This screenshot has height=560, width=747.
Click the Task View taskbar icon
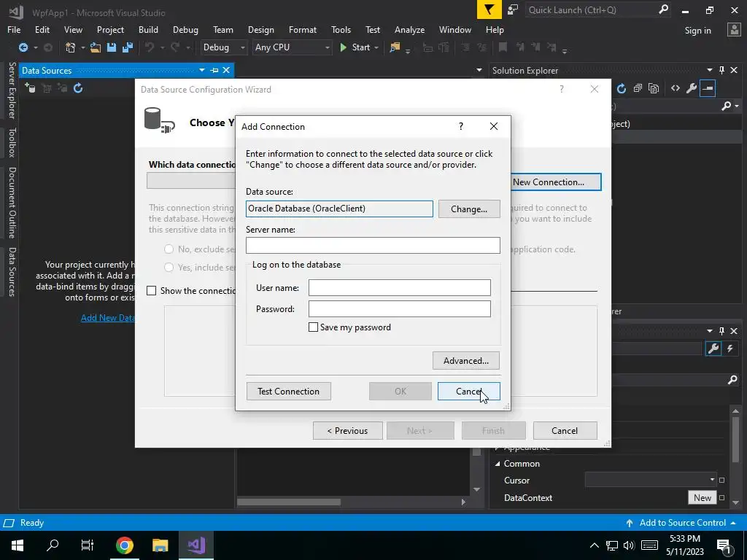[x=88, y=545]
